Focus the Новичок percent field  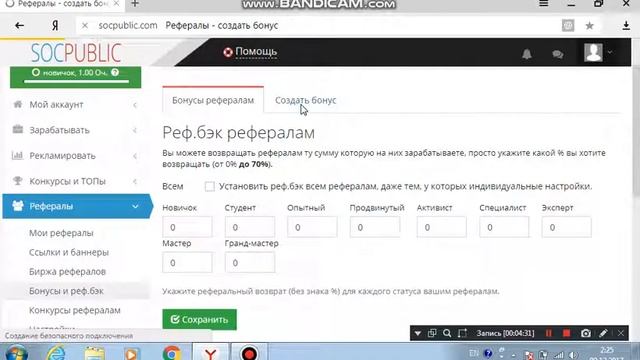187,227
